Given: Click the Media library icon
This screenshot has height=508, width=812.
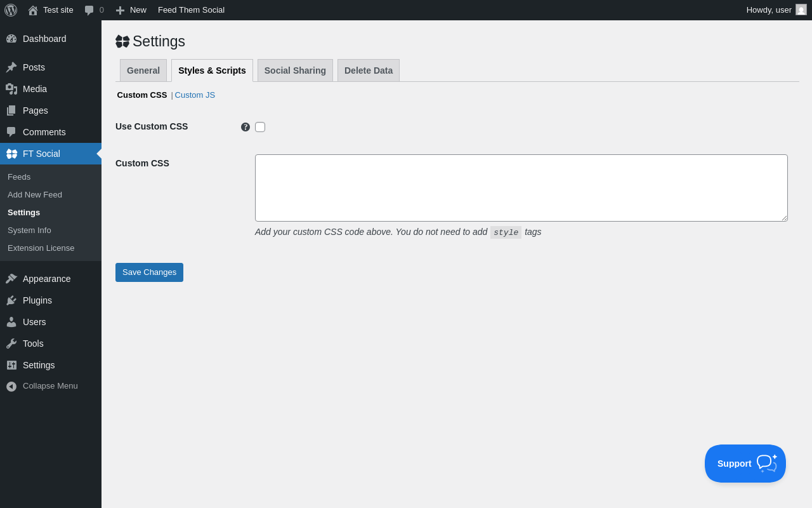Looking at the screenshot, I should pyautogui.click(x=11, y=89).
